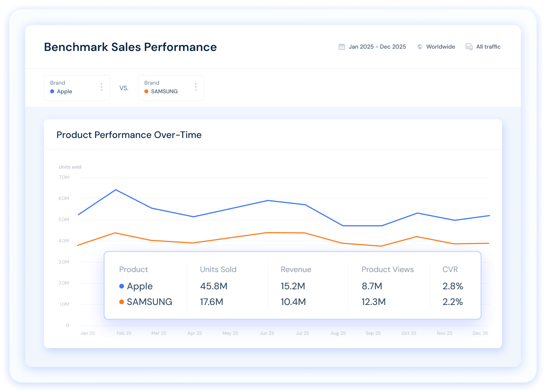Click the VS. label between brand selectors
The height and width of the screenshot is (392, 546).
124,88
